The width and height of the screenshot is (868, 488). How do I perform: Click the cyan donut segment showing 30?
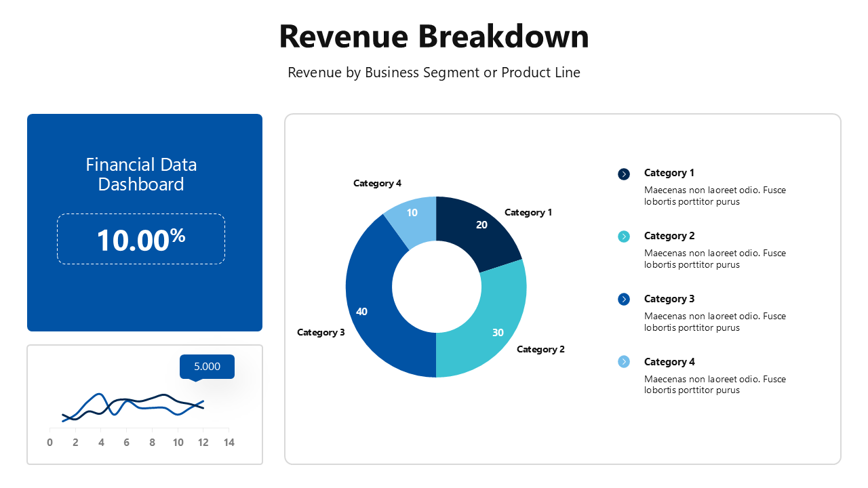tap(497, 332)
